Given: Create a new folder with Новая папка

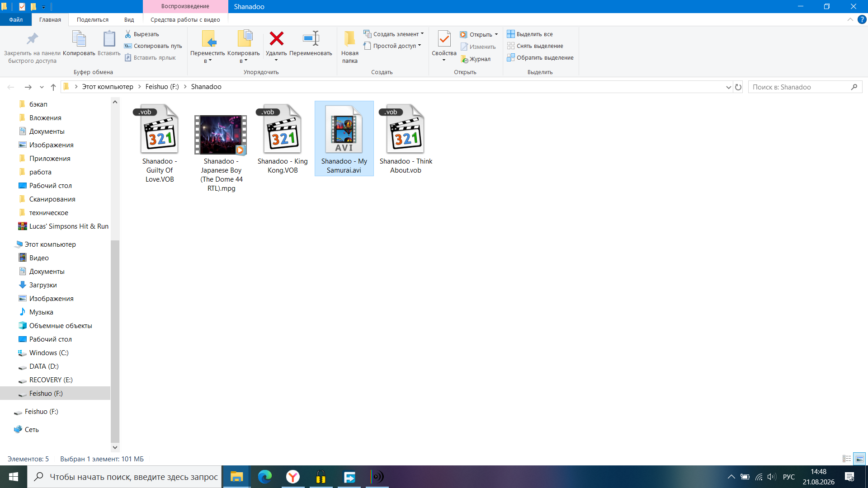Looking at the screenshot, I should pos(349,47).
